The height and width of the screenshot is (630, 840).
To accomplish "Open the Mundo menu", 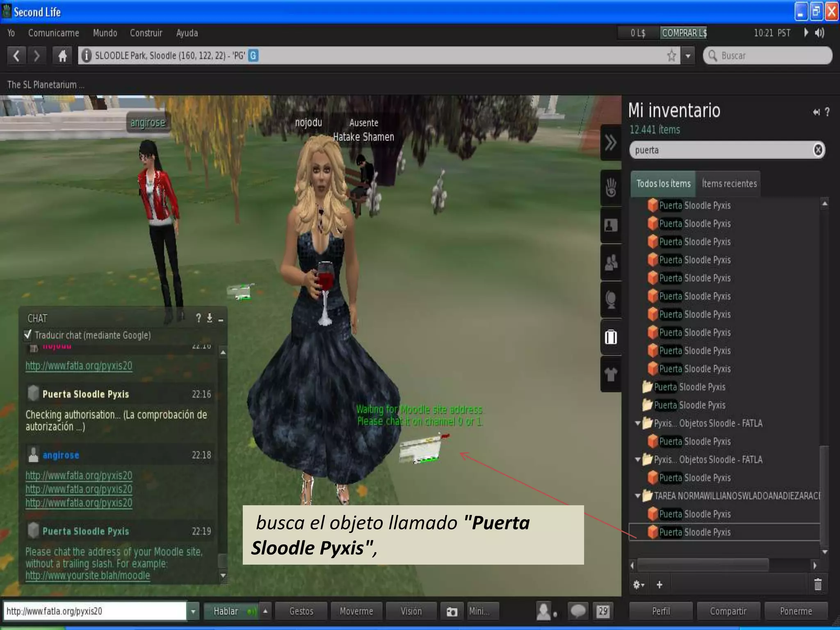I will coord(105,33).
